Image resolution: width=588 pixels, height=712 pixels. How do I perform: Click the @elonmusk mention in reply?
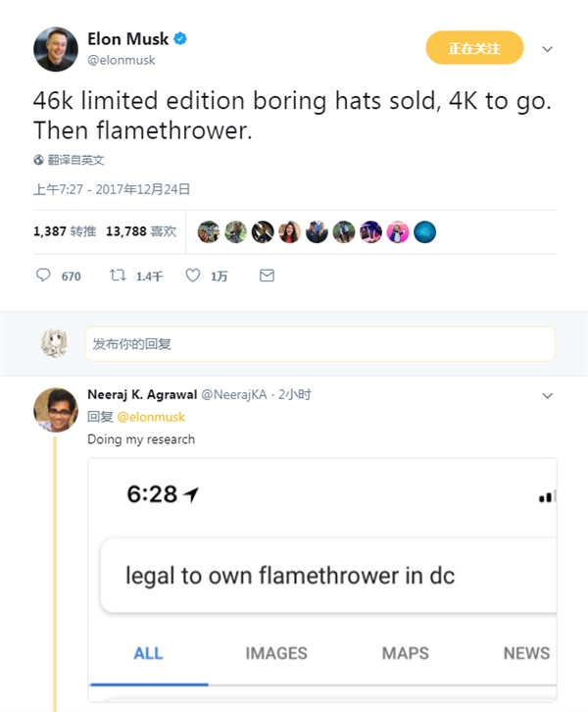point(151,417)
